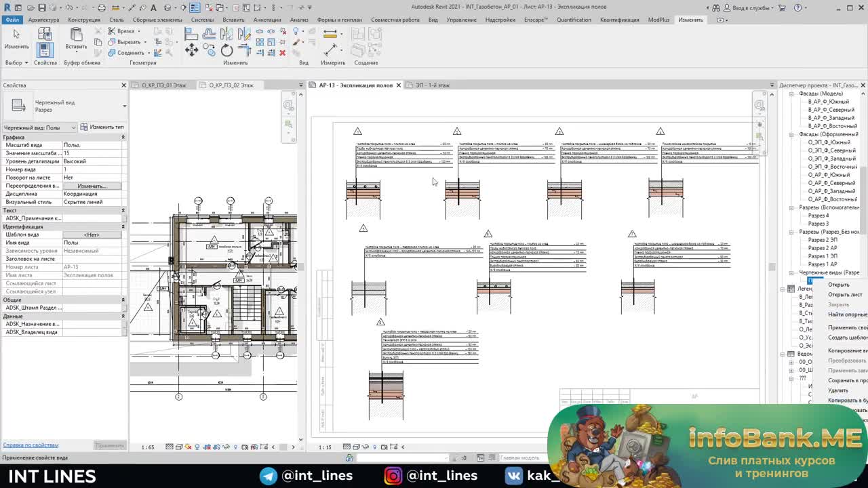Viewport: 868px width, 488px height.
Task: Click the Print icon in quick access toolbar
Action: click(x=101, y=7)
